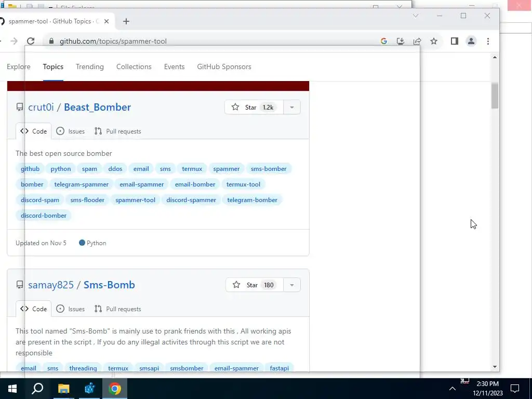Image resolution: width=532 pixels, height=399 pixels.
Task: Expand the list dropdown next to Beast_Bomber Star
Action: coord(292,107)
